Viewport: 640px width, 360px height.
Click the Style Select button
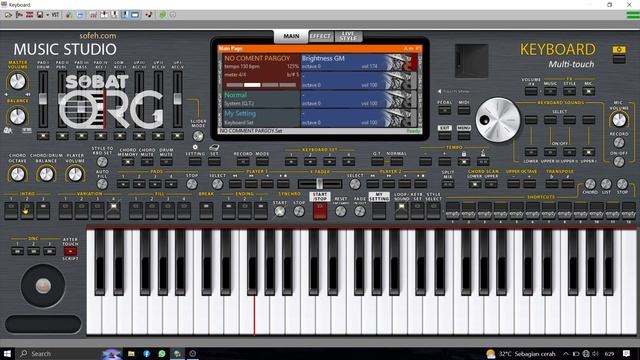[433, 211]
